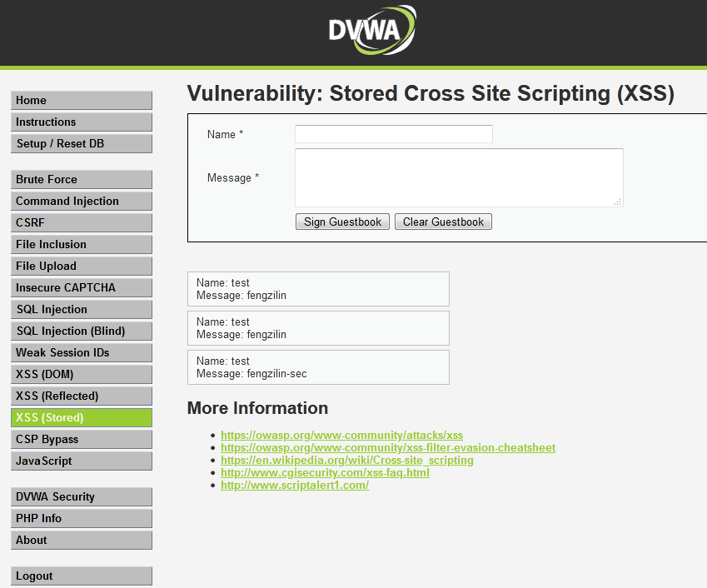Open the Wikipedia Cross-site_scripting link
The image size is (707, 588).
click(346, 461)
